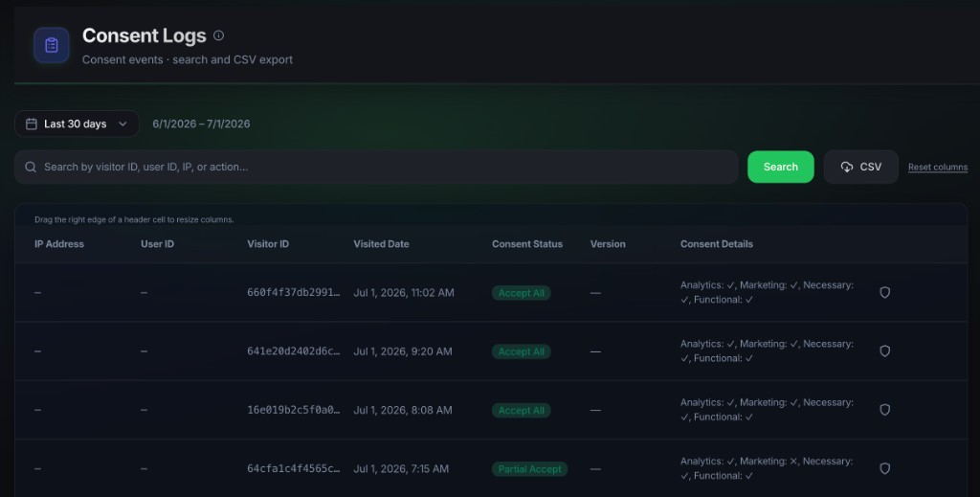Click the Partial Accept status badge
This screenshot has height=497, width=980.
point(529,469)
